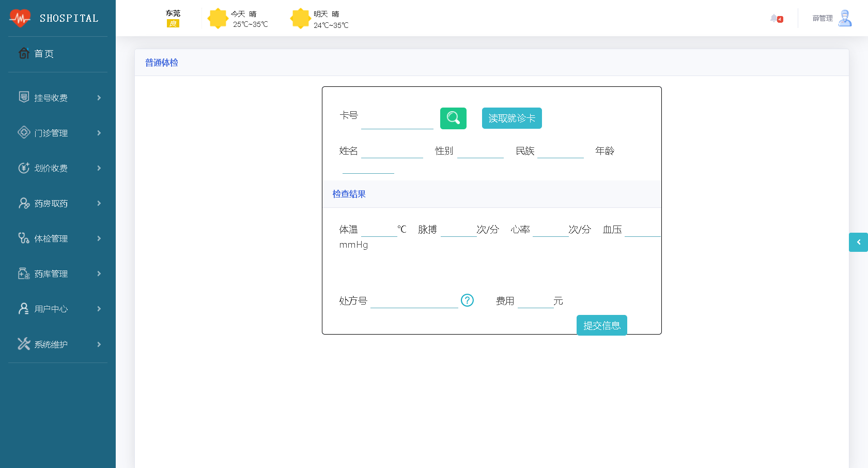The height and width of the screenshot is (468, 868).
Task: Click the 薛管理 user avatar
Action: click(845, 18)
